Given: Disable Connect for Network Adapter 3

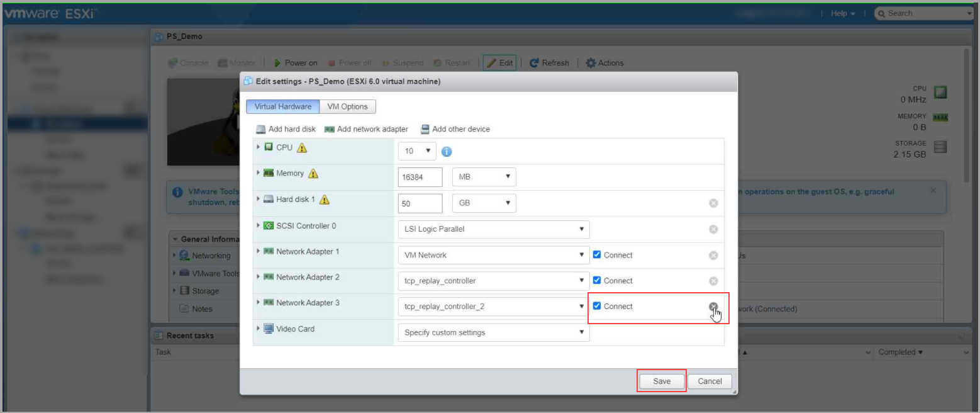Looking at the screenshot, I should pyautogui.click(x=597, y=307).
